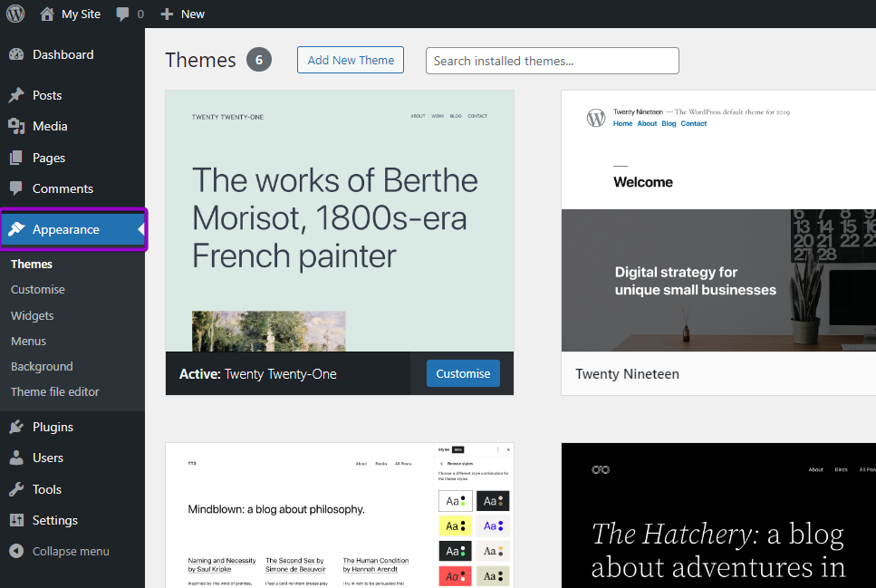Open the comments bubble icon in admin bar

(121, 14)
